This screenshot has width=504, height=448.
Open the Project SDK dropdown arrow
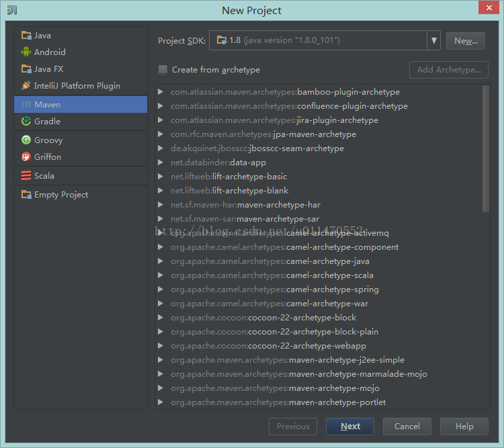pyautogui.click(x=433, y=40)
